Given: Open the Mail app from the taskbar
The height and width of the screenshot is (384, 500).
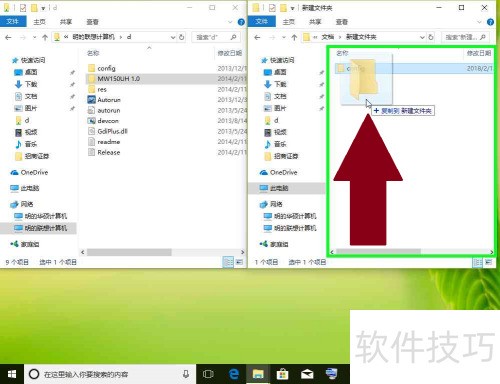Looking at the screenshot, I should (x=307, y=374).
